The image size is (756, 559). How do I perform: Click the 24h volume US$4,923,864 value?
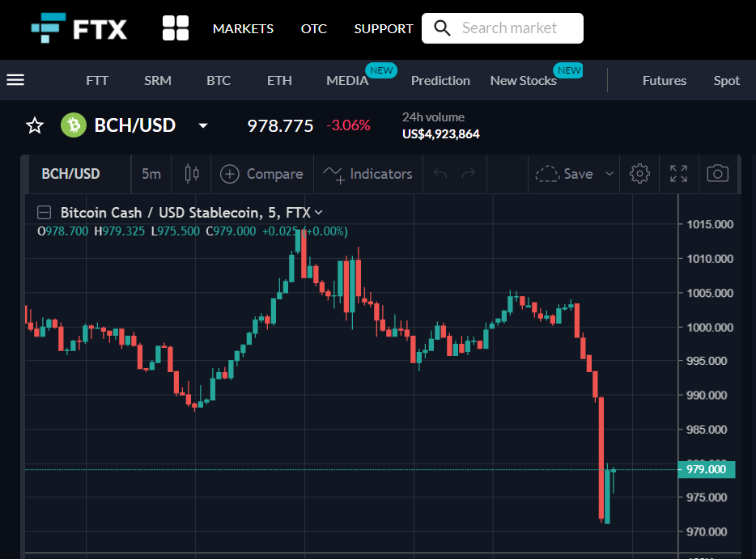tap(440, 134)
